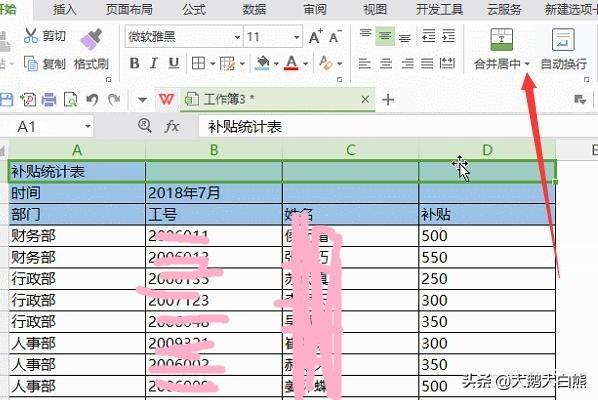Image resolution: width=598 pixels, height=400 pixels.
Task: Click the red font color A swatch
Action: 291,63
